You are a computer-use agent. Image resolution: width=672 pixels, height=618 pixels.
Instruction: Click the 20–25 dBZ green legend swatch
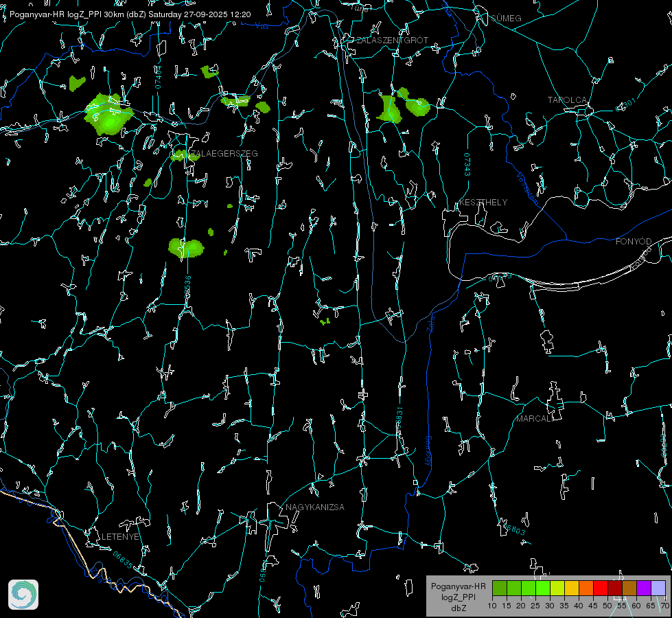tap(529, 588)
